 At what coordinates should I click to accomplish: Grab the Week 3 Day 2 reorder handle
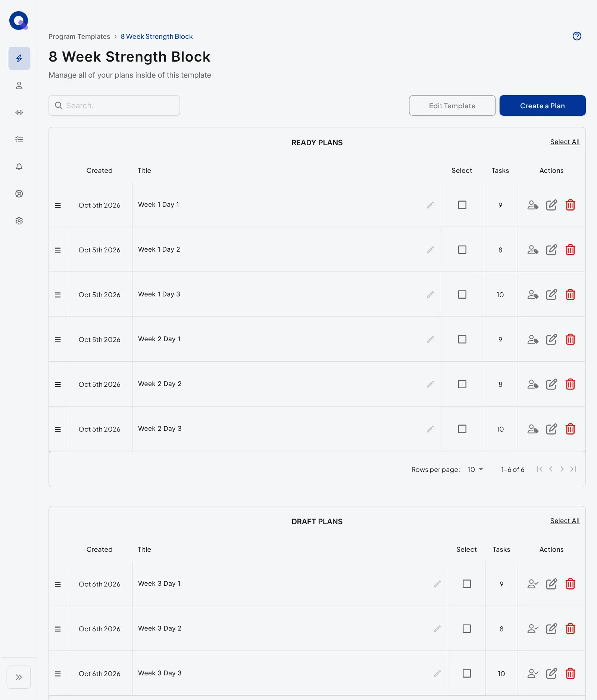[58, 629]
